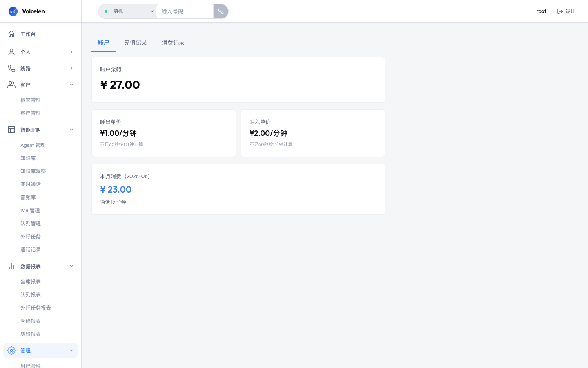Viewport: 588px width, 368px height.
Task: Open the 随机 status dropdown
Action: [x=127, y=11]
